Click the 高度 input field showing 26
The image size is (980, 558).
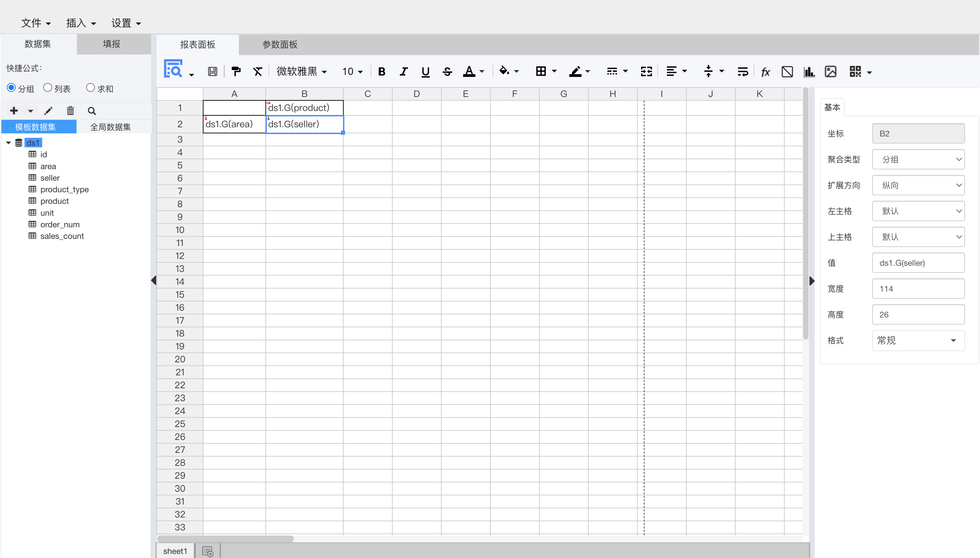(x=918, y=315)
